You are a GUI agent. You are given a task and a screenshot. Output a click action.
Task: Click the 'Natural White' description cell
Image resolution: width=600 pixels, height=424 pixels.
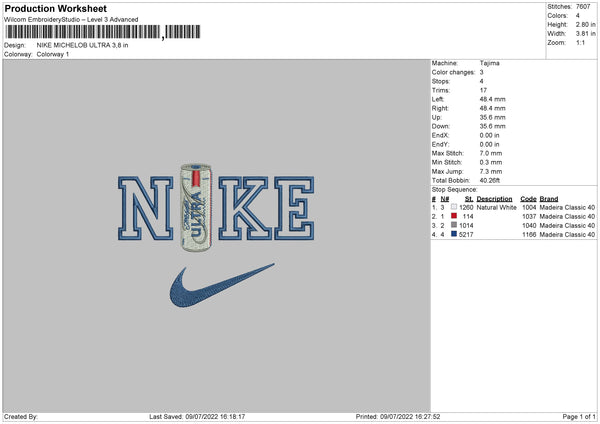(497, 207)
